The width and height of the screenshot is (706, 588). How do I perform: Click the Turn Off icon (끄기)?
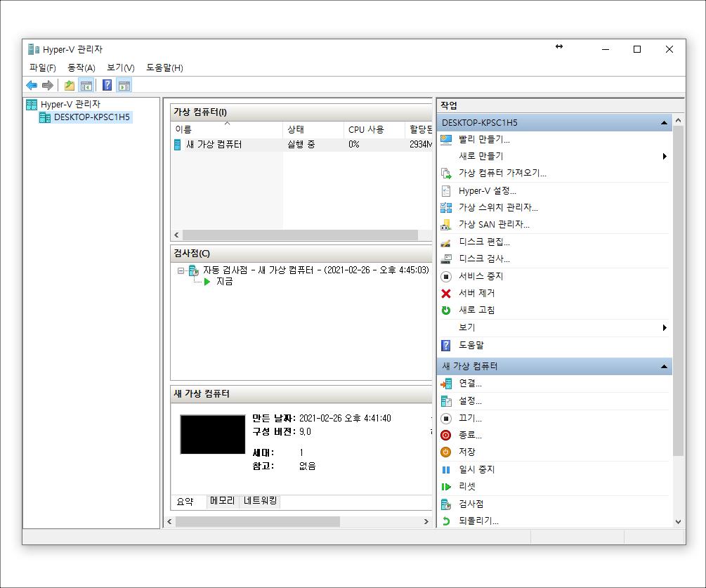click(446, 419)
